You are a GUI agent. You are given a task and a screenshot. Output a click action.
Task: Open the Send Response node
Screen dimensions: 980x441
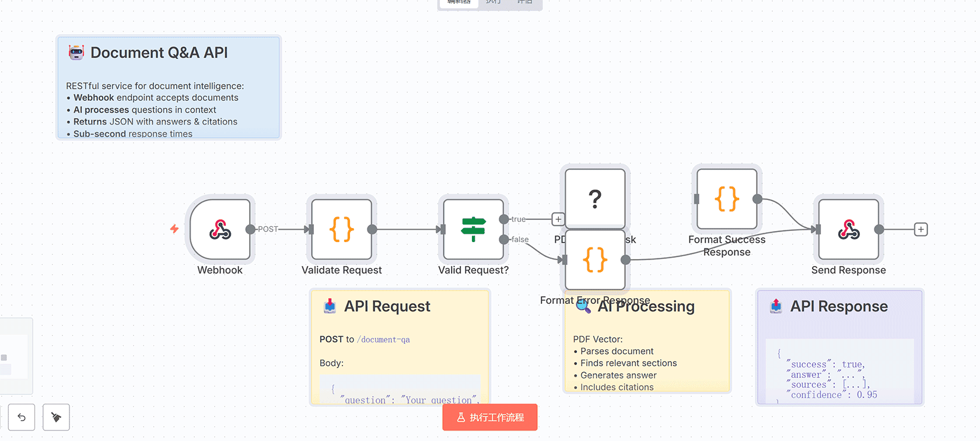[x=848, y=229]
